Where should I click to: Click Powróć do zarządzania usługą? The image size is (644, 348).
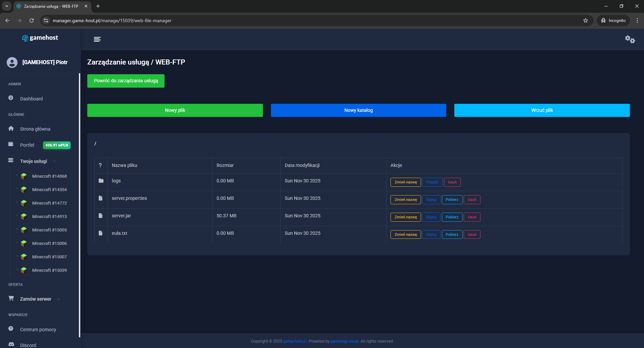pyautogui.click(x=126, y=81)
